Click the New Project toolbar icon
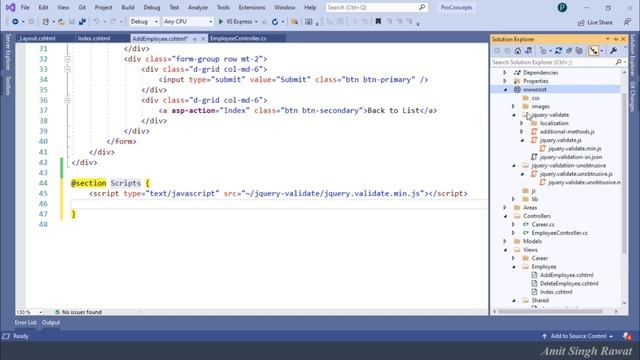Viewport: 640px width, 360px height. (45, 22)
